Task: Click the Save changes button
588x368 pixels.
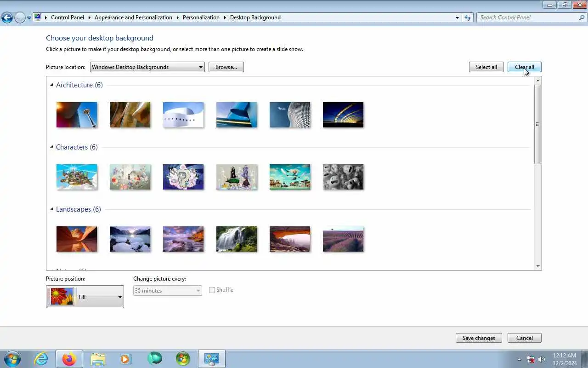Action: click(x=479, y=338)
